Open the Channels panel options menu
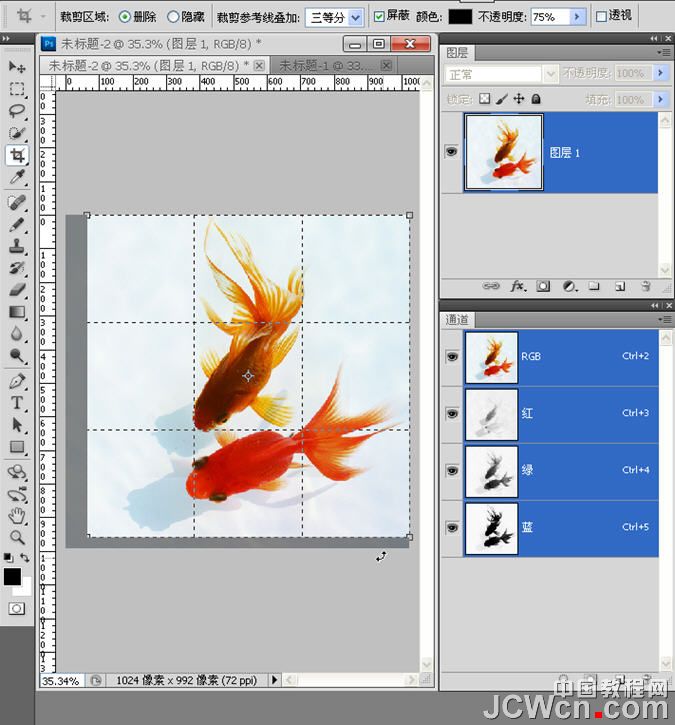Image resolution: width=675 pixels, height=725 pixels. pos(664,319)
